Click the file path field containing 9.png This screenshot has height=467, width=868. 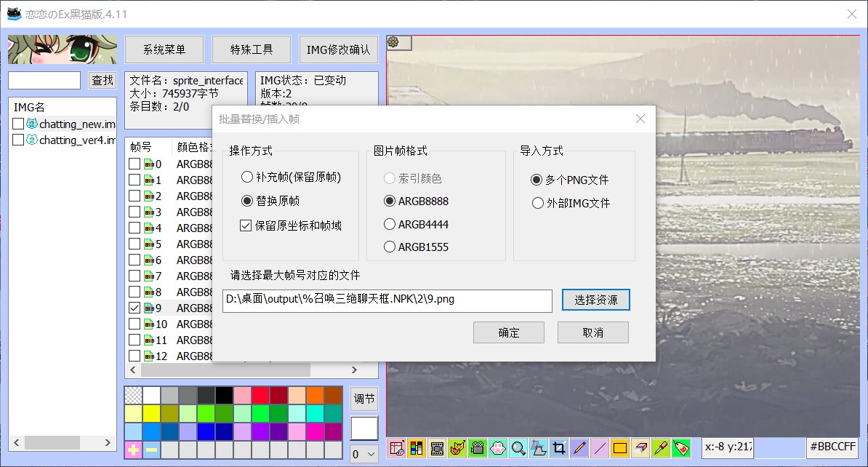click(x=387, y=300)
